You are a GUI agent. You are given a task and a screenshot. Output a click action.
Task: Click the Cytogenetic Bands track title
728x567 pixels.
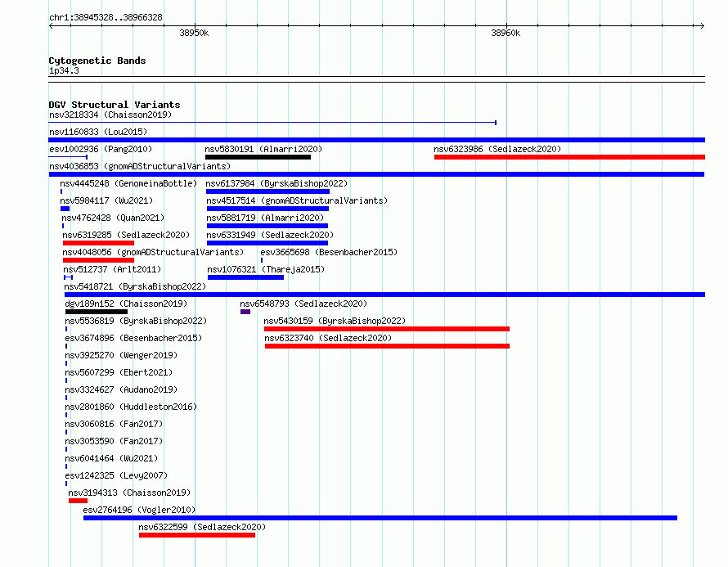[97, 61]
